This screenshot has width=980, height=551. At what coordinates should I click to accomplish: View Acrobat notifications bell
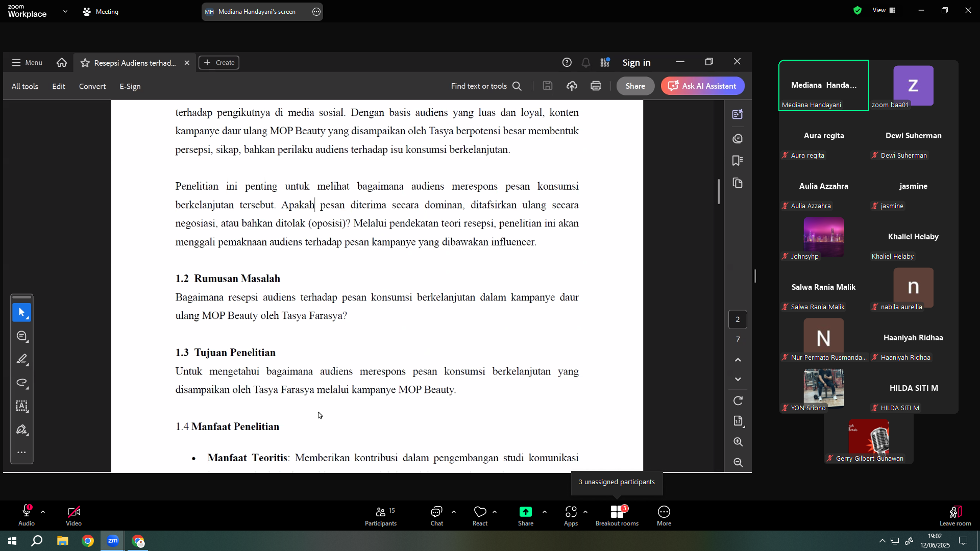tap(586, 62)
